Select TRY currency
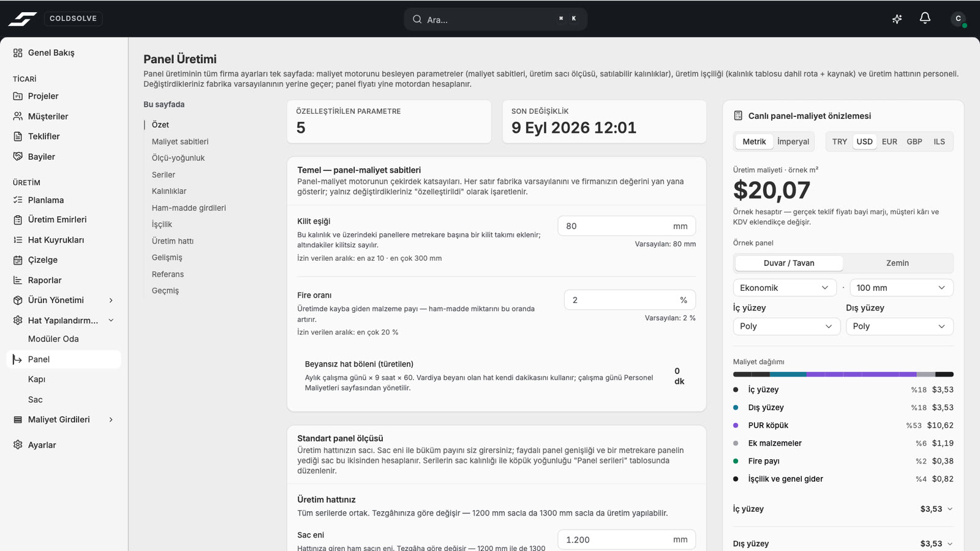980x551 pixels. point(840,141)
